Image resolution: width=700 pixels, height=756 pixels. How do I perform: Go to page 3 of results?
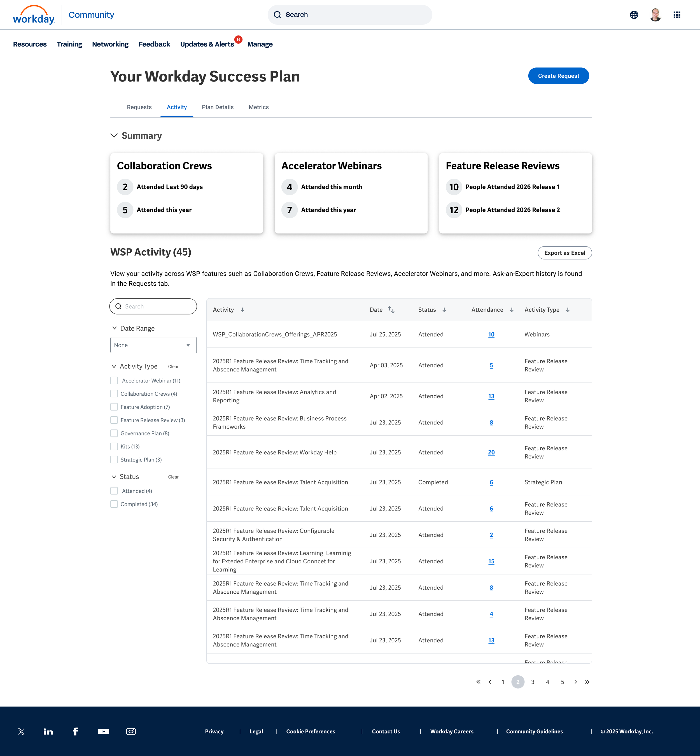tap(533, 682)
